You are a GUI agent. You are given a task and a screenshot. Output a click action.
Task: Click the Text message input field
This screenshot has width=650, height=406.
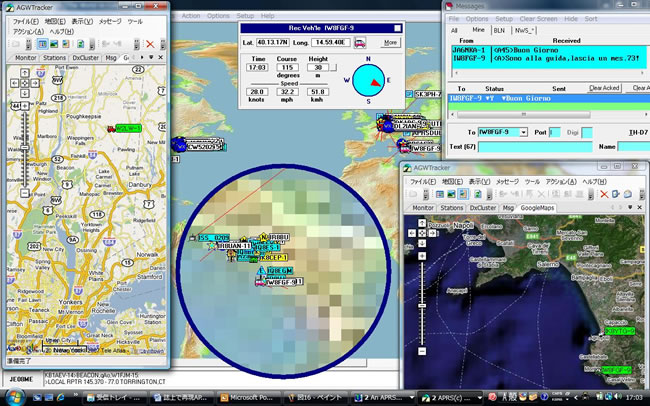(536, 147)
